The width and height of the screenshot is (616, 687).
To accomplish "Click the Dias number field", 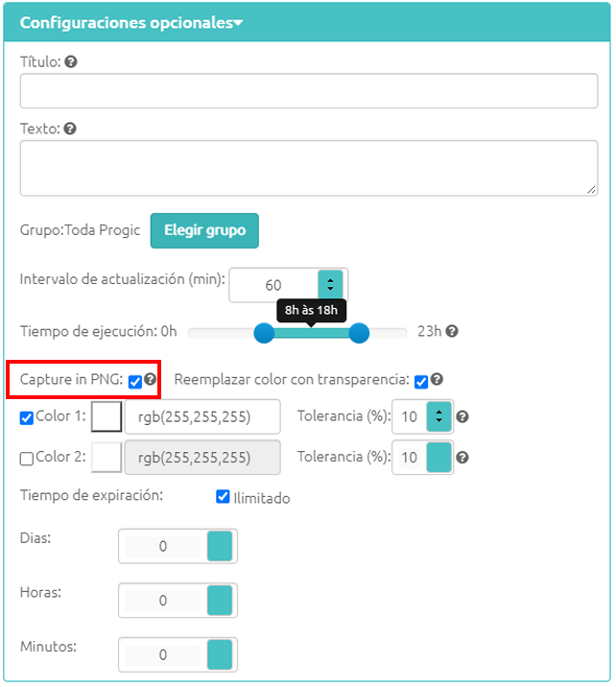I will pyautogui.click(x=163, y=546).
